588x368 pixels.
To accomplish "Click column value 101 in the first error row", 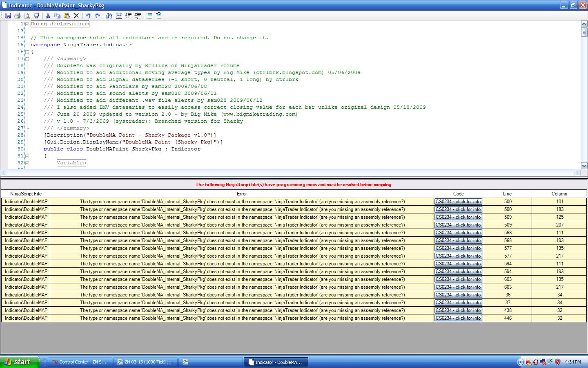I will click(559, 202).
